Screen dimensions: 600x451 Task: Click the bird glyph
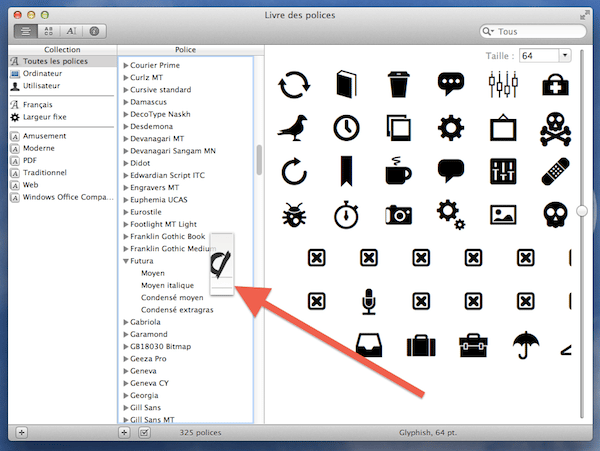click(x=293, y=128)
